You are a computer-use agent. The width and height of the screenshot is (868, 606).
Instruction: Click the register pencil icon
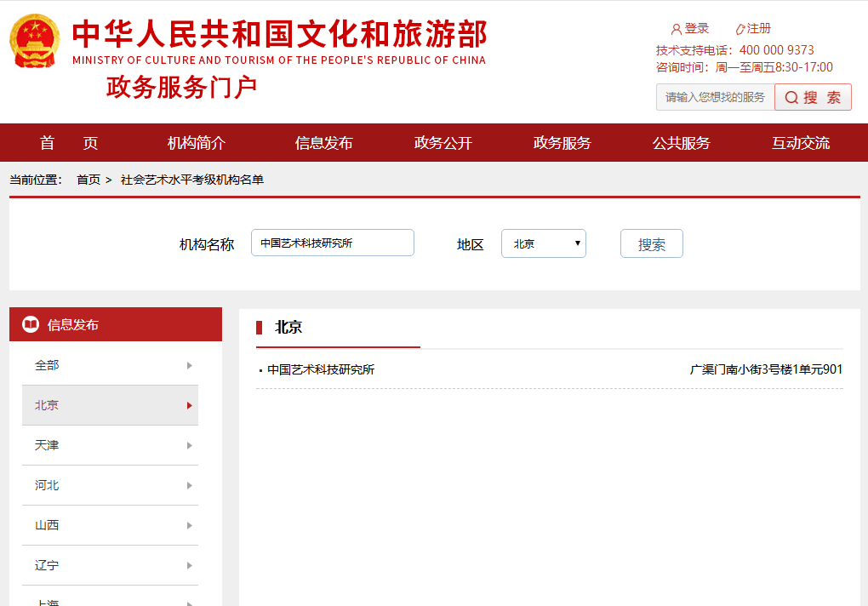[x=740, y=29]
